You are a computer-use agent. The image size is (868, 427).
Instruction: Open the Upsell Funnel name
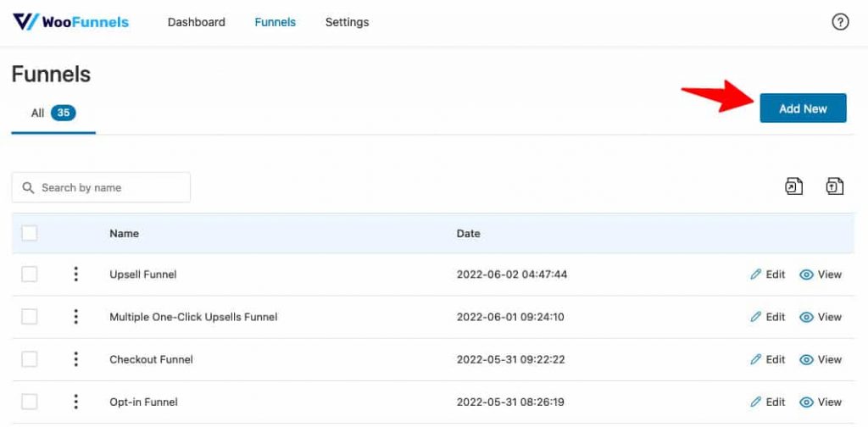coord(143,274)
